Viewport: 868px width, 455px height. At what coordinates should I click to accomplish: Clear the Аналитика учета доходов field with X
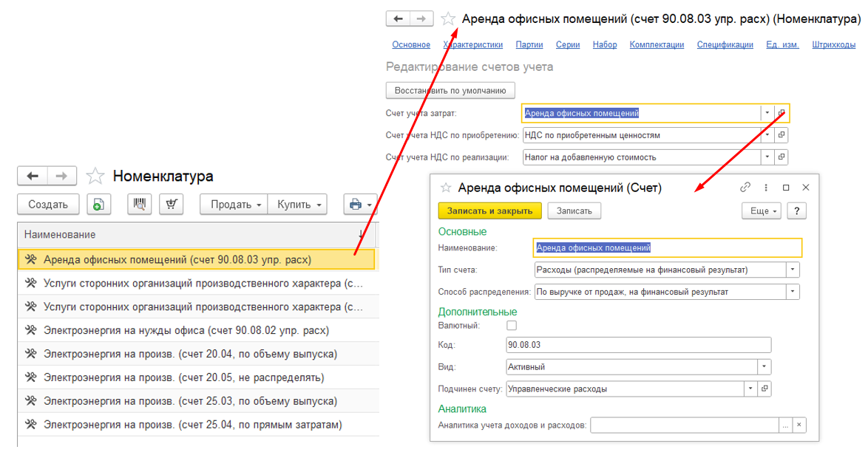tap(799, 425)
